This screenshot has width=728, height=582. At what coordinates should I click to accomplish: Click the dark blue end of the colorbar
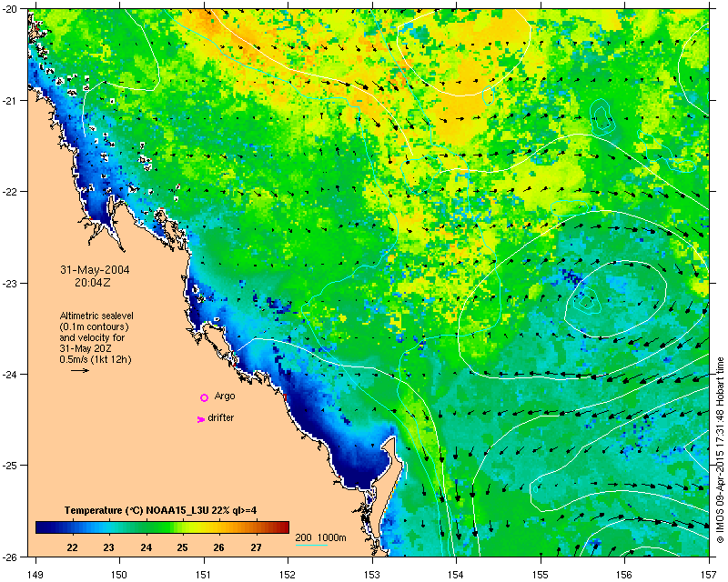click(43, 527)
